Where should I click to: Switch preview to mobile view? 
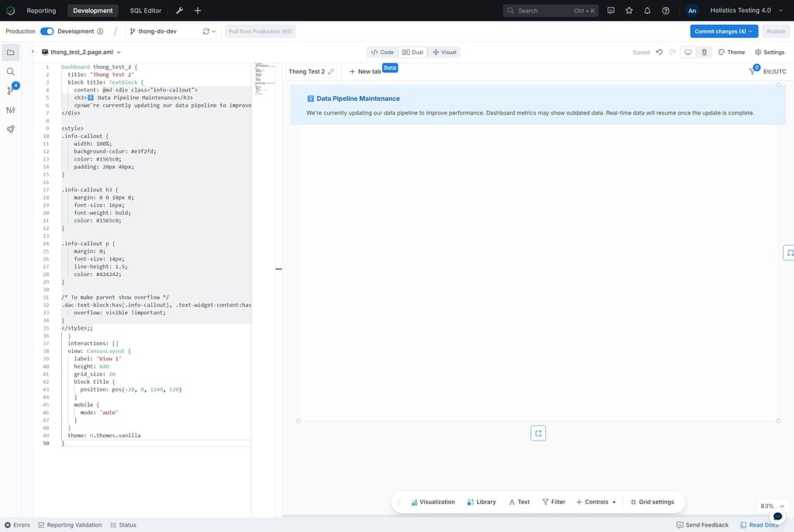click(703, 52)
